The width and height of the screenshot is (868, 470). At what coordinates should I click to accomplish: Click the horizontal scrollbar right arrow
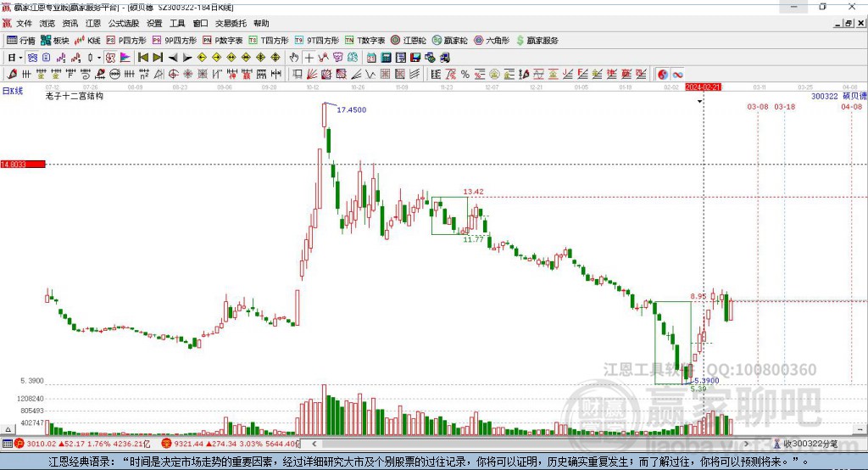coord(746,444)
